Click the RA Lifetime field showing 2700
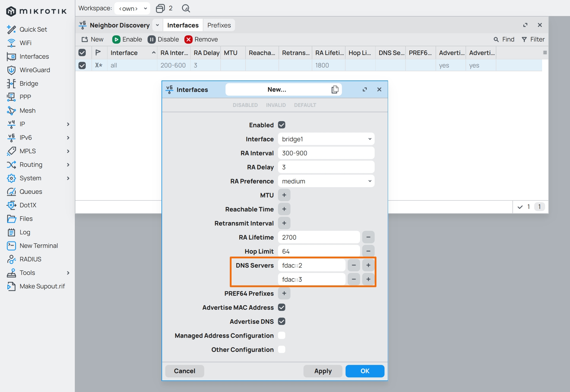570x392 pixels. pyautogui.click(x=319, y=237)
